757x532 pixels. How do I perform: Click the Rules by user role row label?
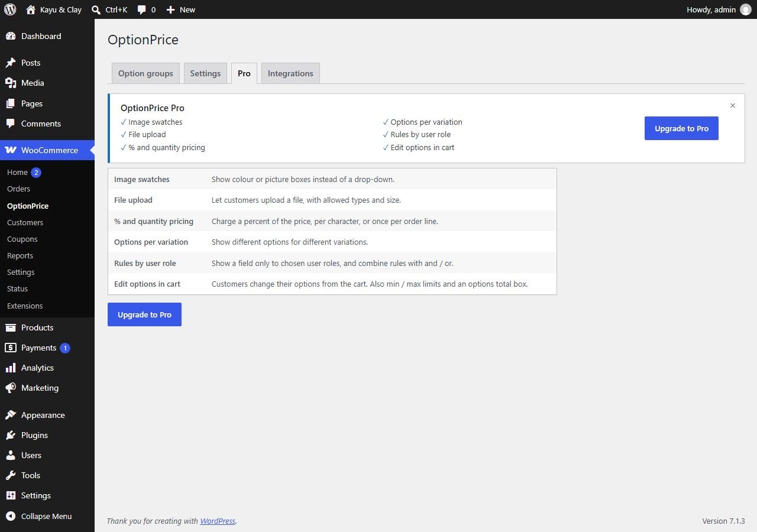(x=145, y=263)
